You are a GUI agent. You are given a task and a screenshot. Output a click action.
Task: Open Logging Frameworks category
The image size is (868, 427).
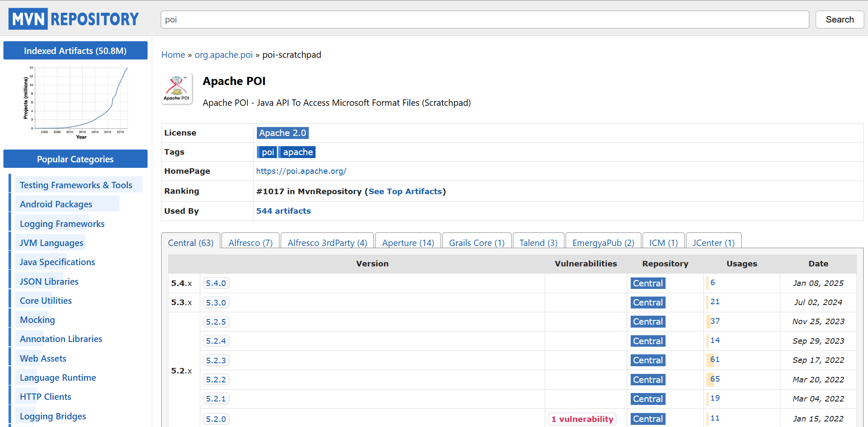pyautogui.click(x=62, y=224)
